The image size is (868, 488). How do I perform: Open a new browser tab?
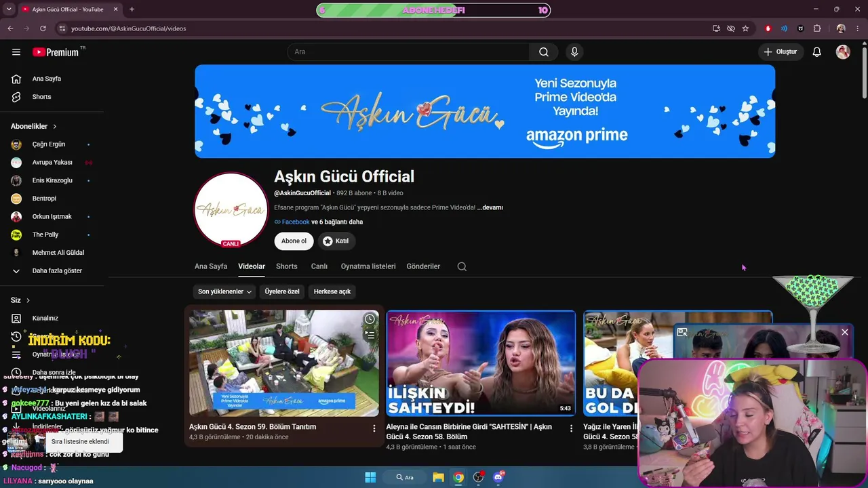(x=132, y=9)
